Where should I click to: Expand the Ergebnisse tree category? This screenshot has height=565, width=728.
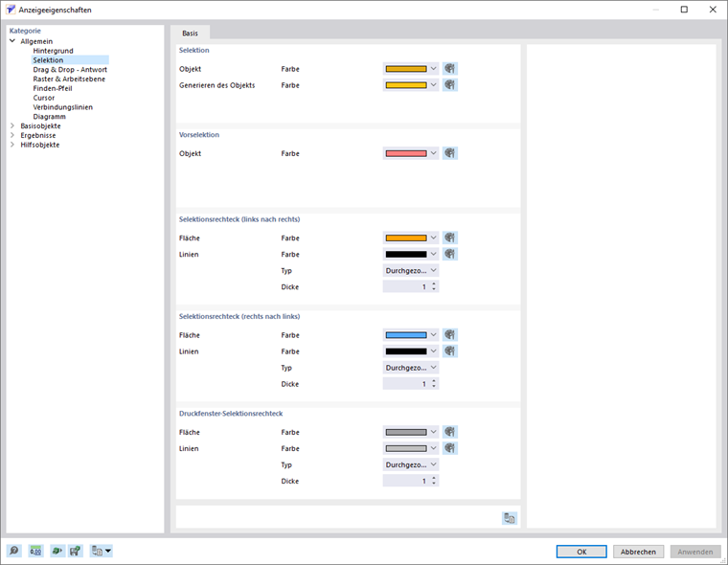pyautogui.click(x=12, y=135)
